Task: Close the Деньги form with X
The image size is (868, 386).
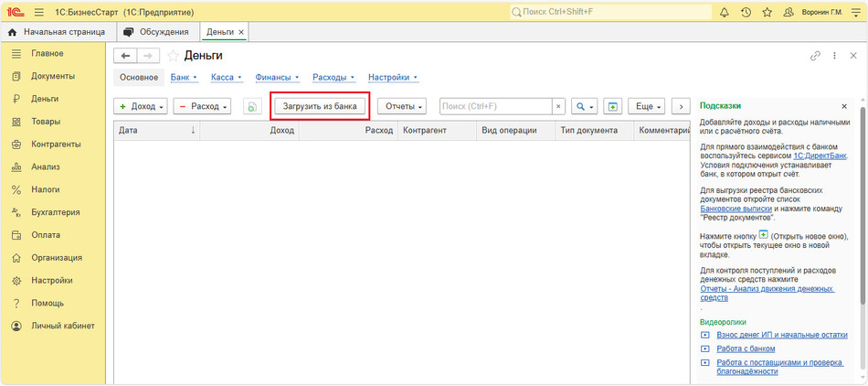Action: (853, 56)
